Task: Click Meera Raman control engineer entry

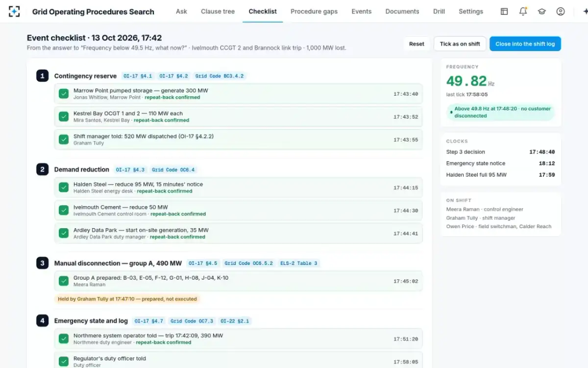Action: click(x=485, y=210)
